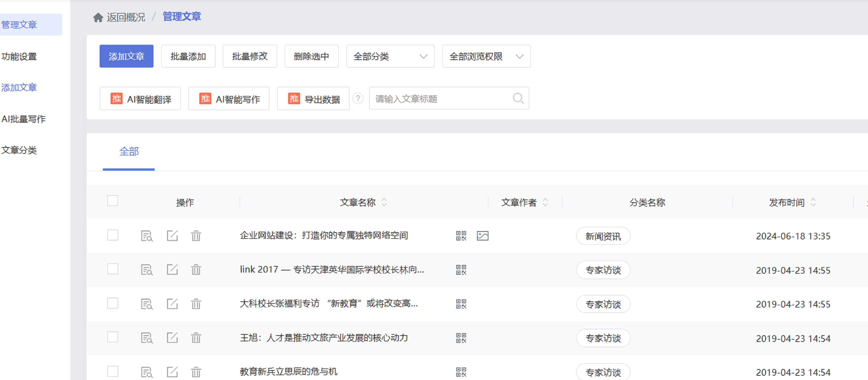Open the 全部分类 dropdown

click(x=390, y=56)
